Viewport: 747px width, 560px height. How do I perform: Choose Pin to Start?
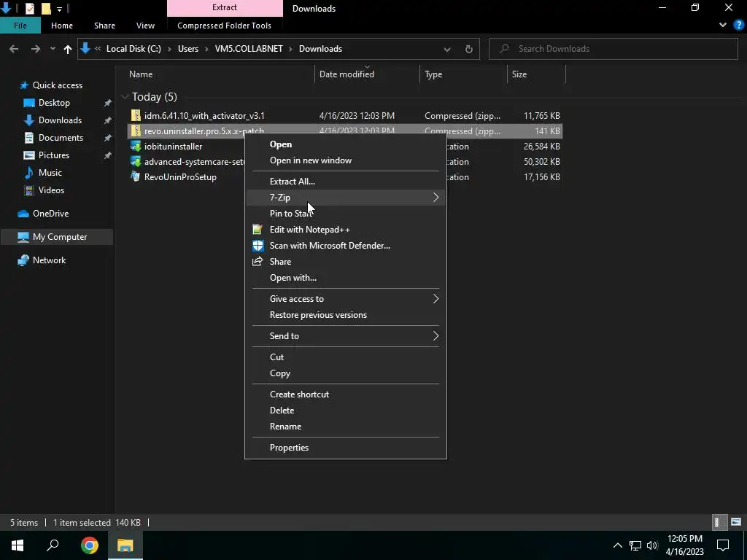[346, 214]
